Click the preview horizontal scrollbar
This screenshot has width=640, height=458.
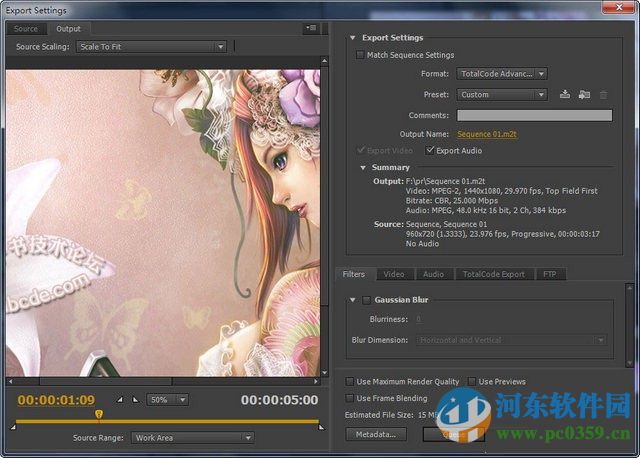106,382
